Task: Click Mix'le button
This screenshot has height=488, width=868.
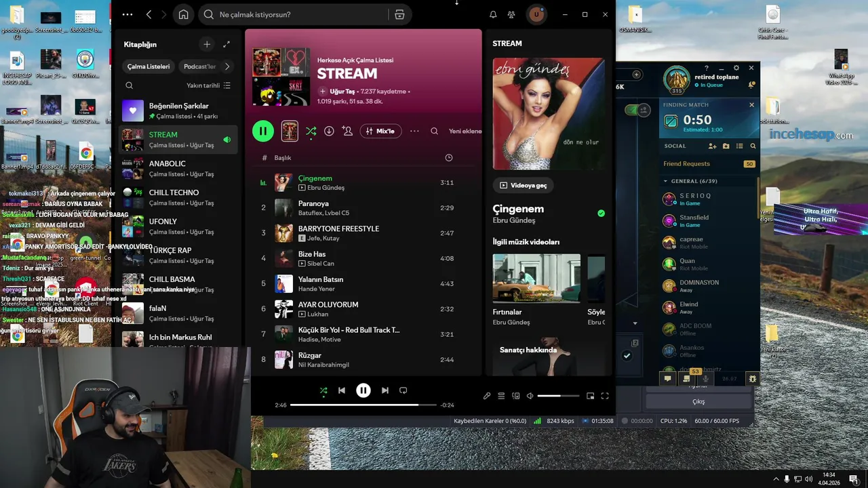Action: [x=380, y=131]
